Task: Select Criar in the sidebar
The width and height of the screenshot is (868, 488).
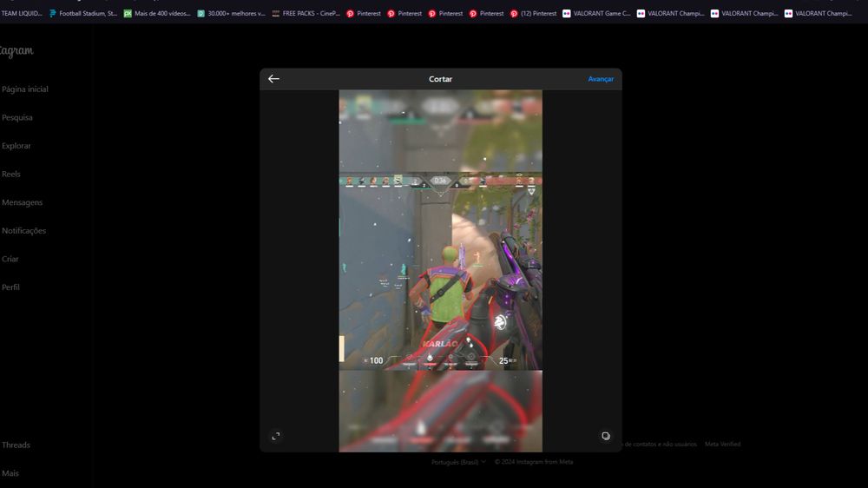Action: (x=10, y=259)
